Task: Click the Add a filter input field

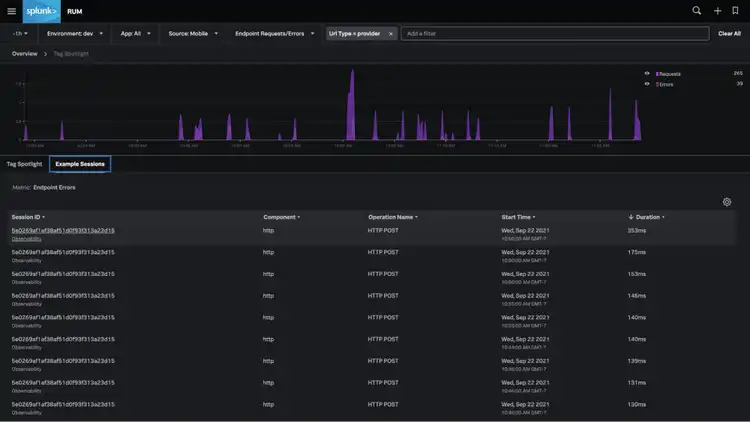Action: (x=555, y=33)
